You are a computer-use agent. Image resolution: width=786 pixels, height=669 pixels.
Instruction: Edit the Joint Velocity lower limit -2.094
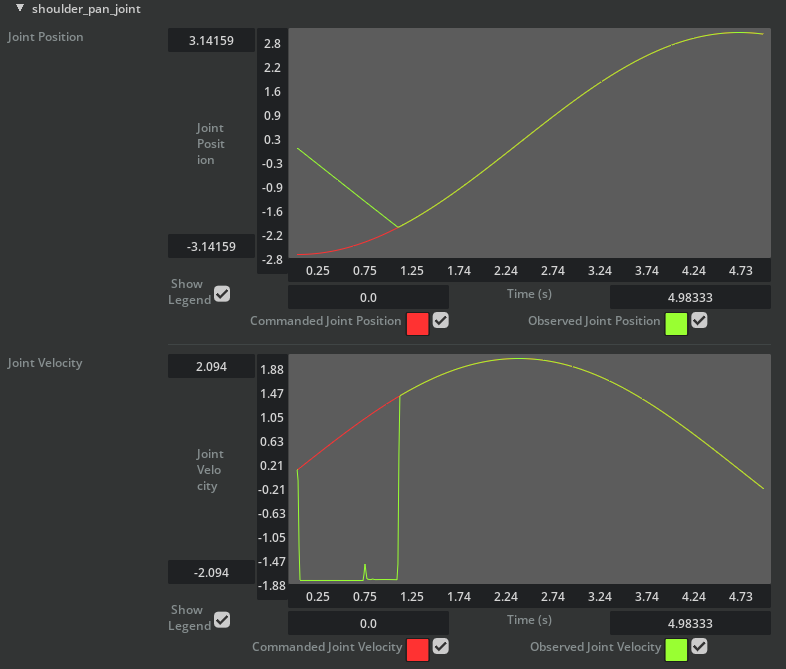click(211, 572)
